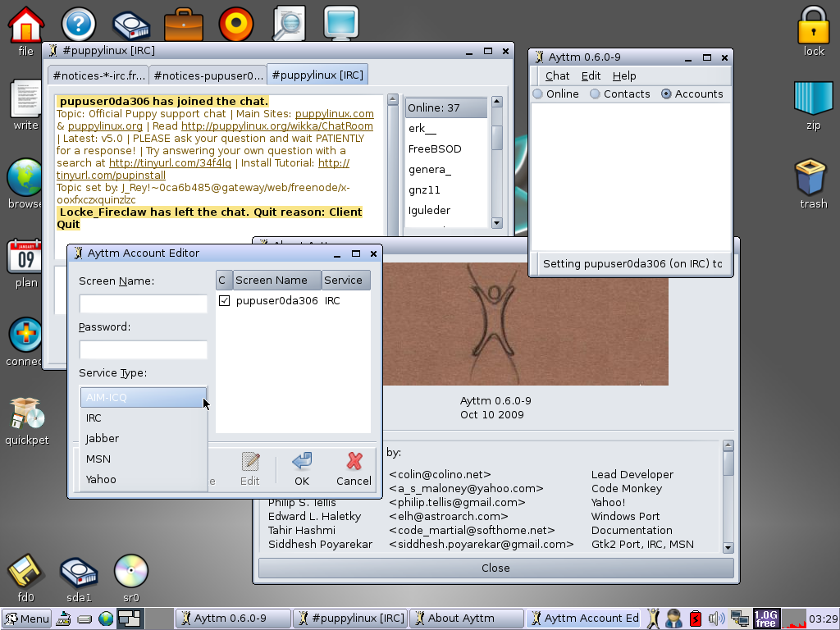Choose Jabber in Service Type list
The height and width of the screenshot is (630, 840).
[144, 438]
